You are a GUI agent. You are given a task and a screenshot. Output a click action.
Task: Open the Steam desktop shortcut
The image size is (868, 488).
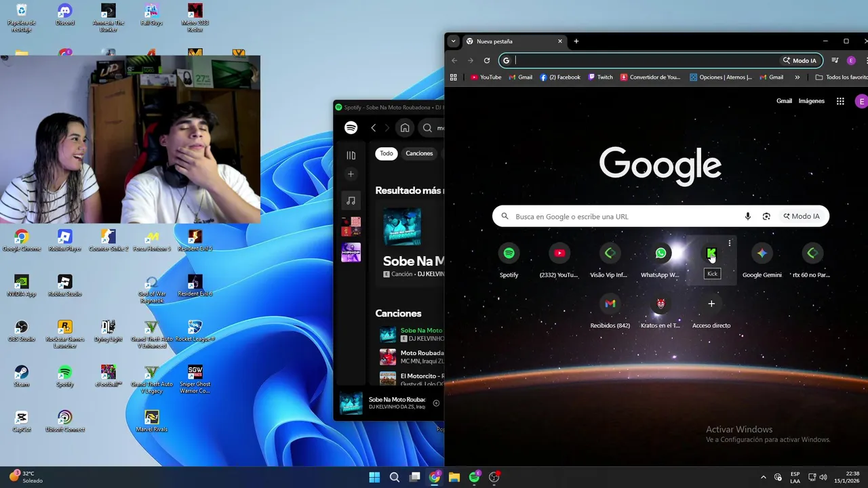pyautogui.click(x=21, y=375)
